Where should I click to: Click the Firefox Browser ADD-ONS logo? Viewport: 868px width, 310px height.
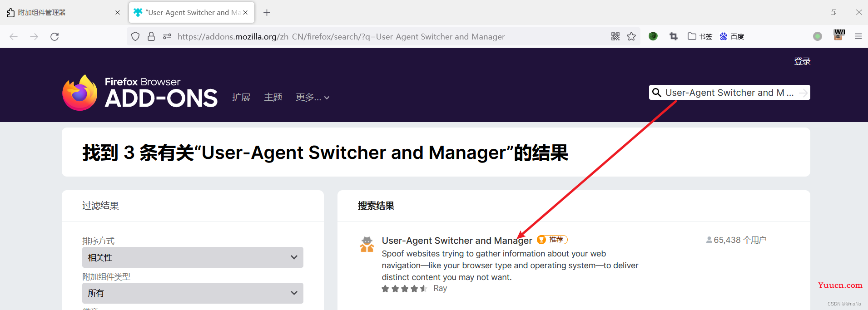point(140,93)
